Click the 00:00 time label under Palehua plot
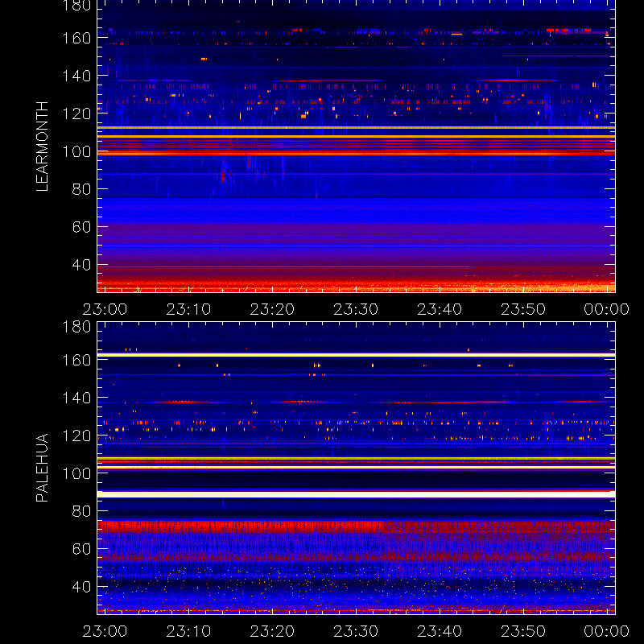This screenshot has height=644, width=644. pyautogui.click(x=607, y=631)
